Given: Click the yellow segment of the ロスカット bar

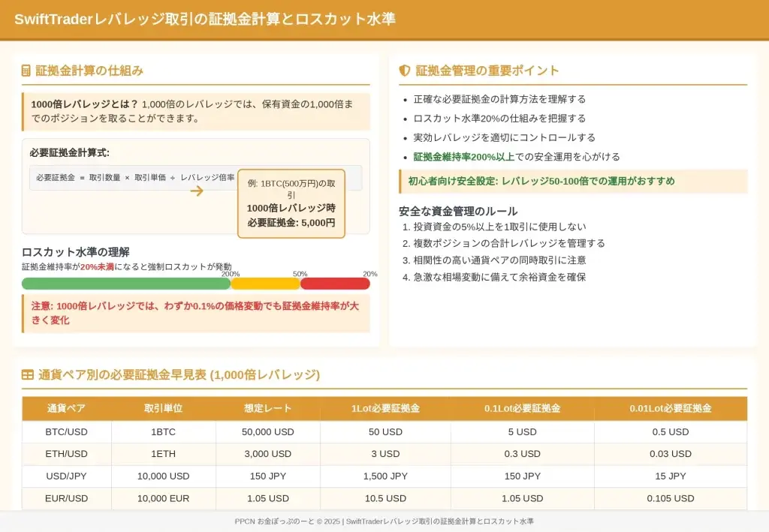Looking at the screenshot, I should pyautogui.click(x=265, y=284).
